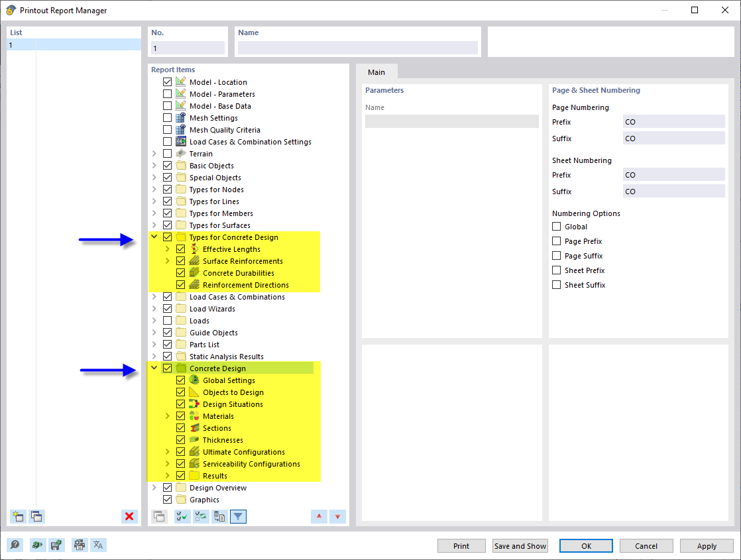The width and height of the screenshot is (741, 560).
Task: Invert the report item selection
Action: click(199, 516)
